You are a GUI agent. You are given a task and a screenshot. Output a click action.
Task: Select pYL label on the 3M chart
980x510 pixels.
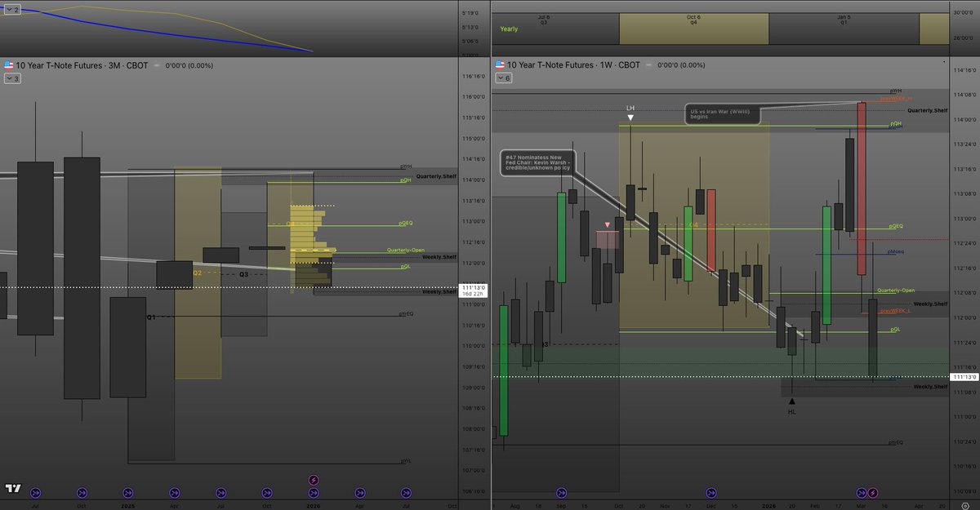(x=405, y=461)
